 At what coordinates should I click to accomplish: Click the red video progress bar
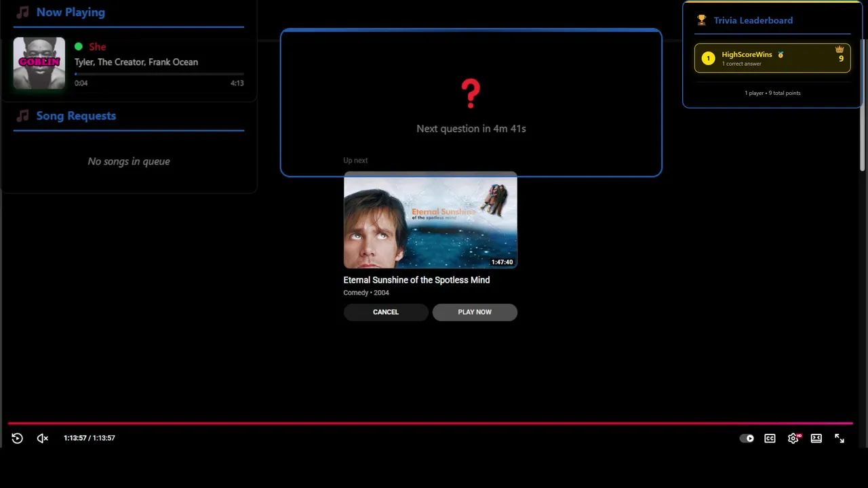pyautogui.click(x=430, y=423)
